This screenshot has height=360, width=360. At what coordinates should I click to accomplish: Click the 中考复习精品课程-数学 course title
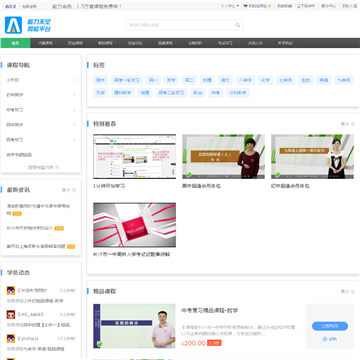click(210, 310)
